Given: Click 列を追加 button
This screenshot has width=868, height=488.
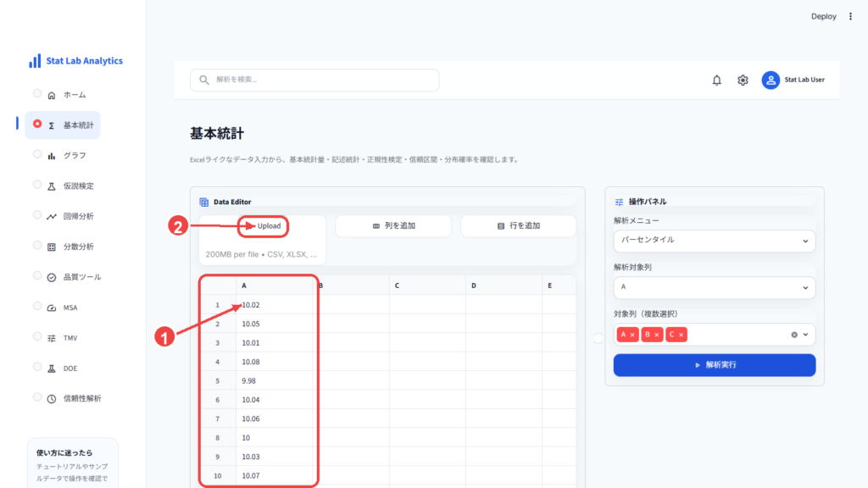Looking at the screenshot, I should pyautogui.click(x=393, y=226).
